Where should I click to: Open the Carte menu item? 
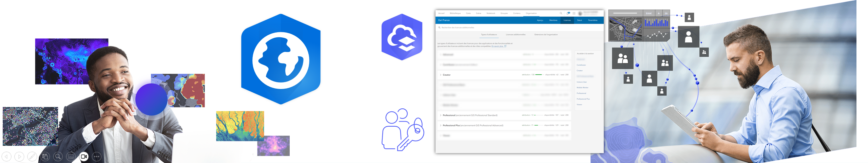click(x=468, y=13)
